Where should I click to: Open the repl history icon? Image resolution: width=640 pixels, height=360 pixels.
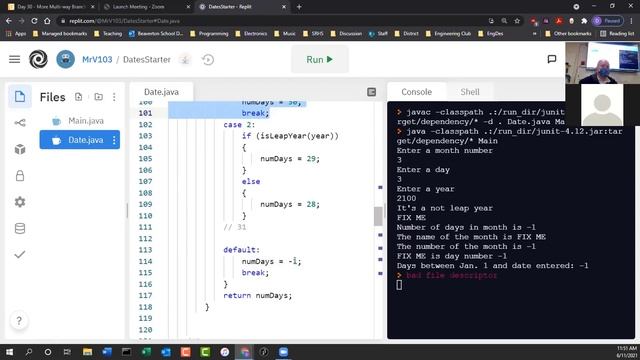point(208,60)
